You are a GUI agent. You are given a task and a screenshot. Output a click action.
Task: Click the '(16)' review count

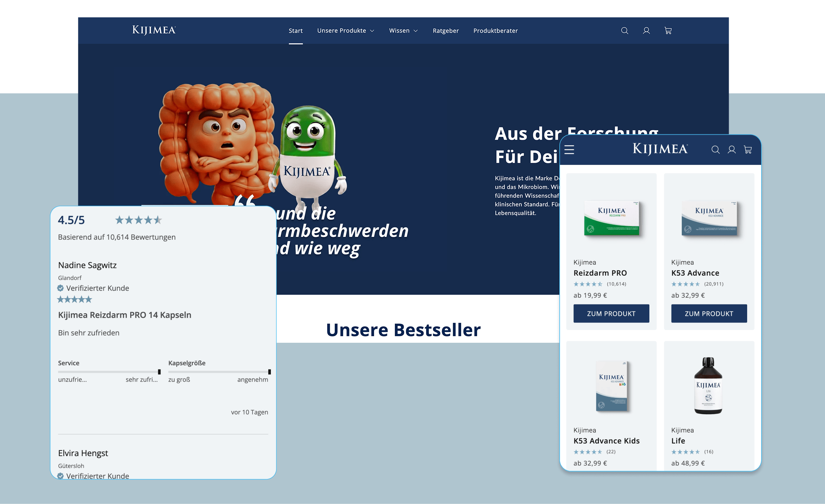[708, 452]
